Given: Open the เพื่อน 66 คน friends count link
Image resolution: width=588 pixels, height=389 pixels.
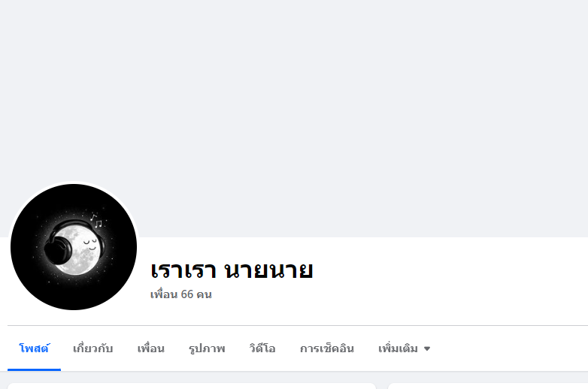Looking at the screenshot, I should tap(181, 294).
